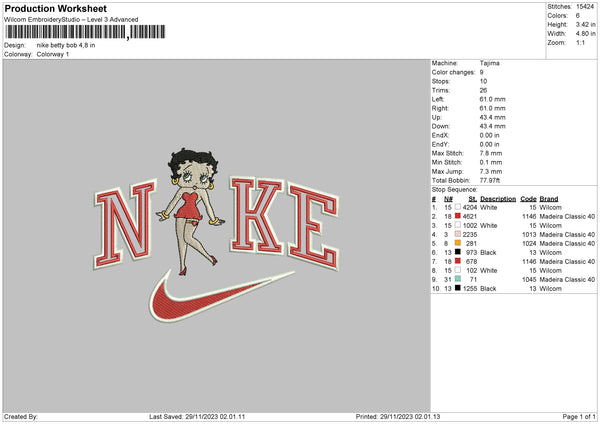
Task: Click the Trims value '26'
Action: (483, 90)
